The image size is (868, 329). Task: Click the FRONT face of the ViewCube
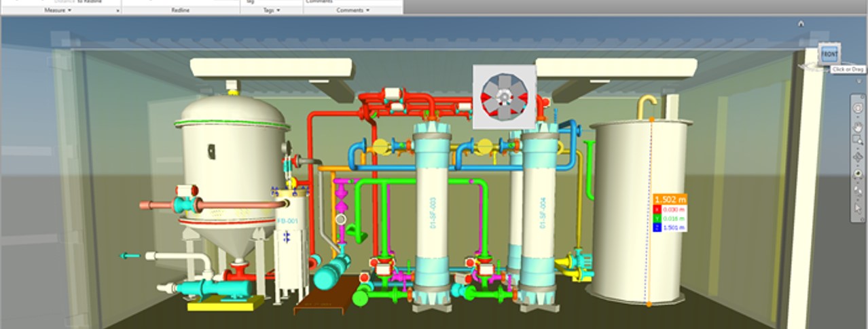[830, 54]
